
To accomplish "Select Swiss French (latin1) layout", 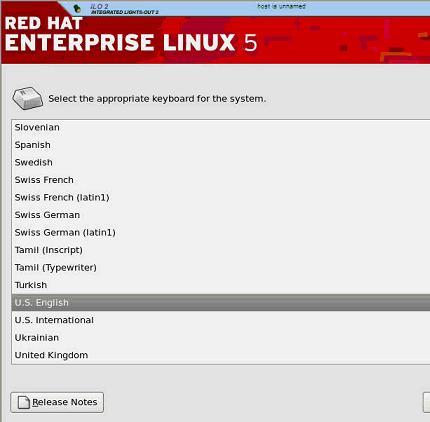I will (x=221, y=197).
